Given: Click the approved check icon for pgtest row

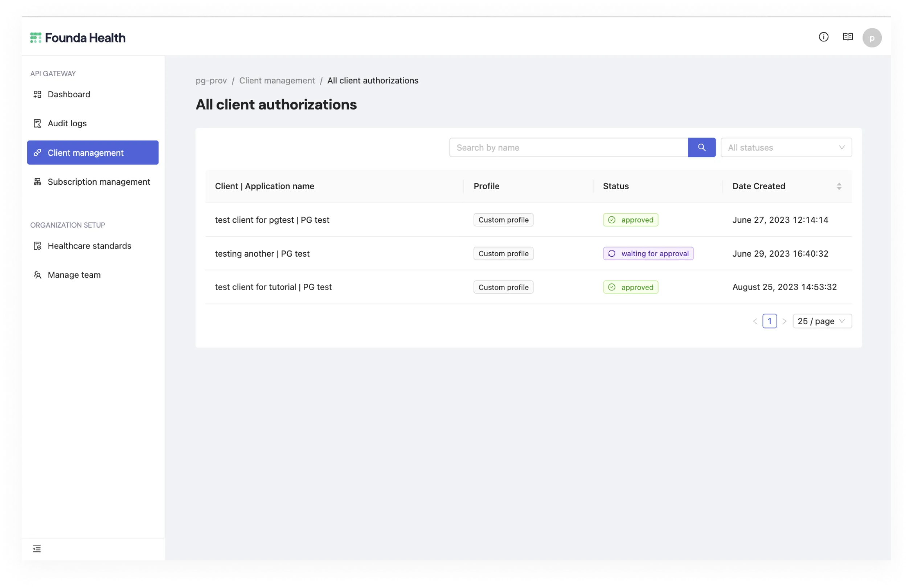Looking at the screenshot, I should [611, 220].
